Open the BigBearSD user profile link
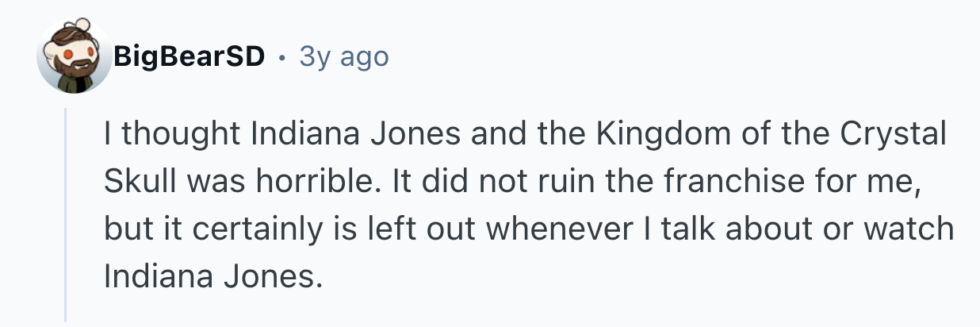 (x=189, y=56)
